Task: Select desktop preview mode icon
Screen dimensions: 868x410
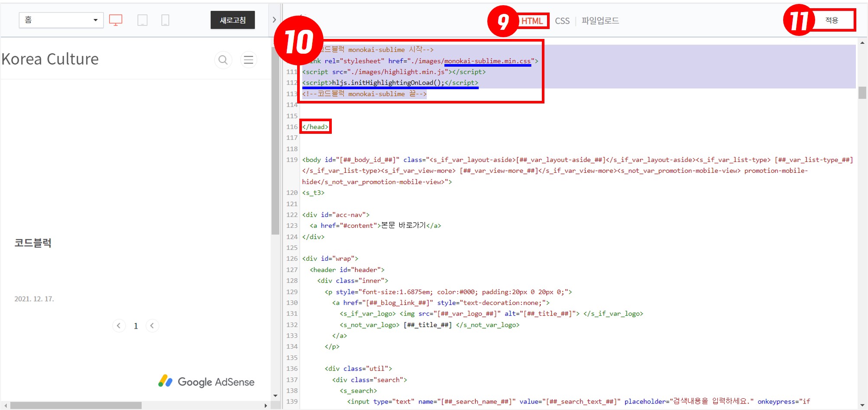Action: pyautogui.click(x=116, y=20)
